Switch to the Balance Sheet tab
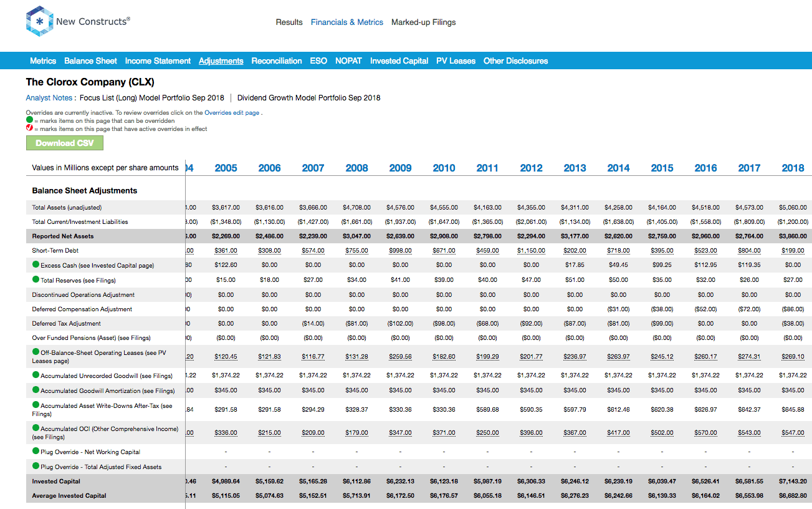The width and height of the screenshot is (812, 509). (x=90, y=61)
